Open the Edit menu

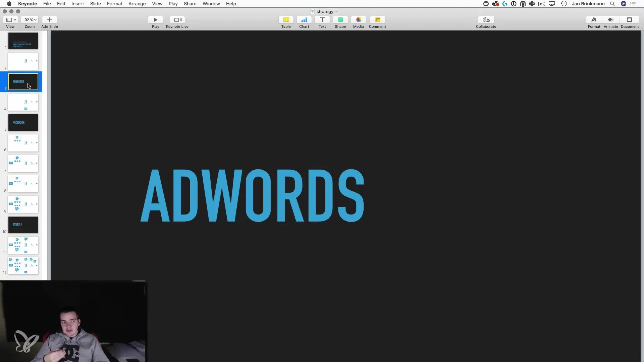point(61,4)
